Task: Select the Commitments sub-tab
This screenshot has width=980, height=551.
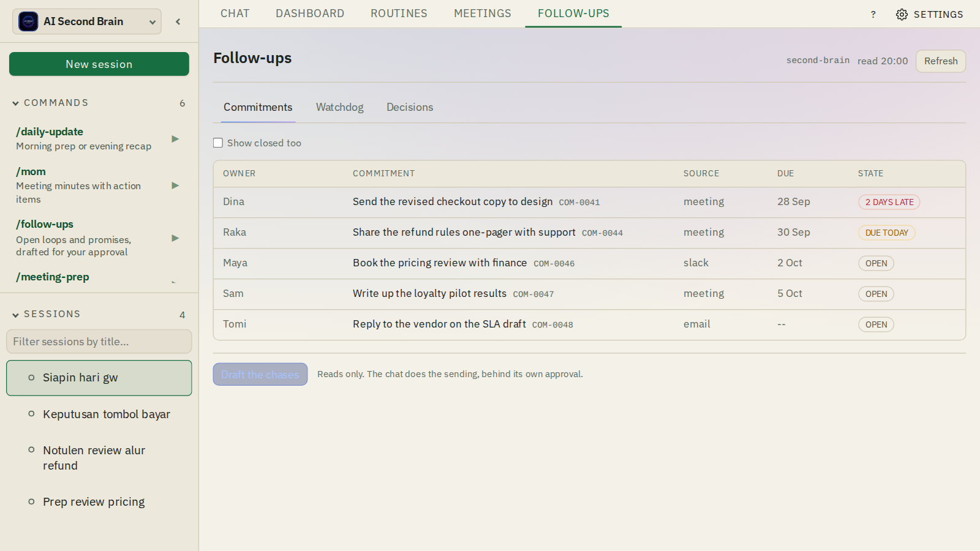Action: pos(258,107)
